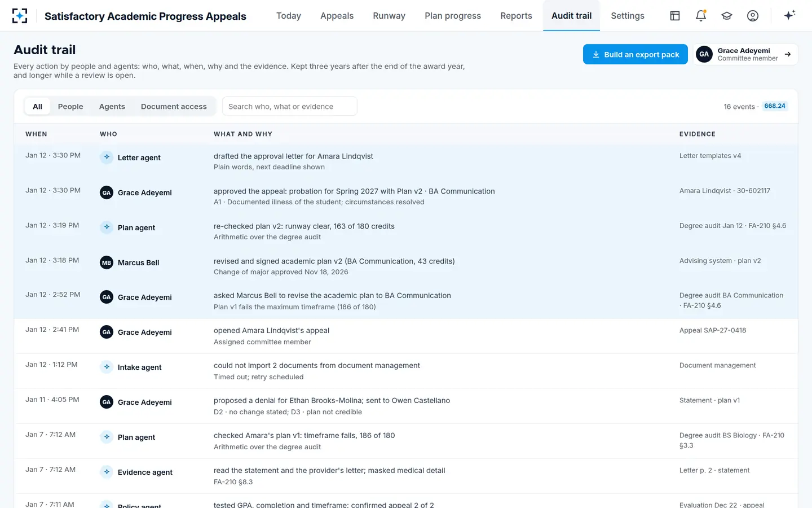This screenshot has width=812, height=508.
Task: Click the Statement · plan v1 evidence text
Action: click(709, 400)
